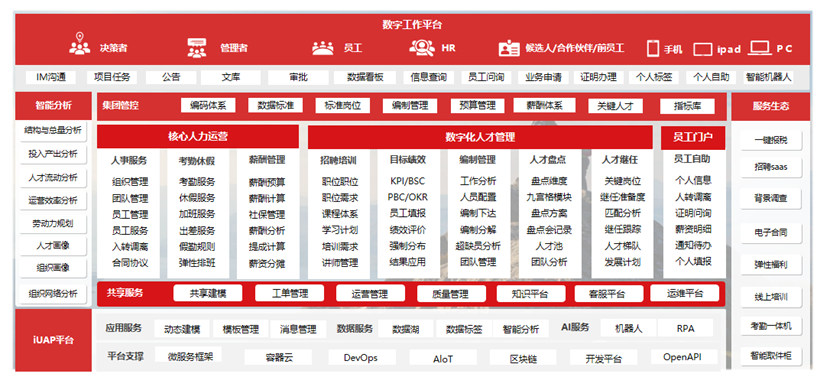The image size is (830, 390).
Task: Select 智能机器人 in the top row
Action: pyautogui.click(x=769, y=77)
